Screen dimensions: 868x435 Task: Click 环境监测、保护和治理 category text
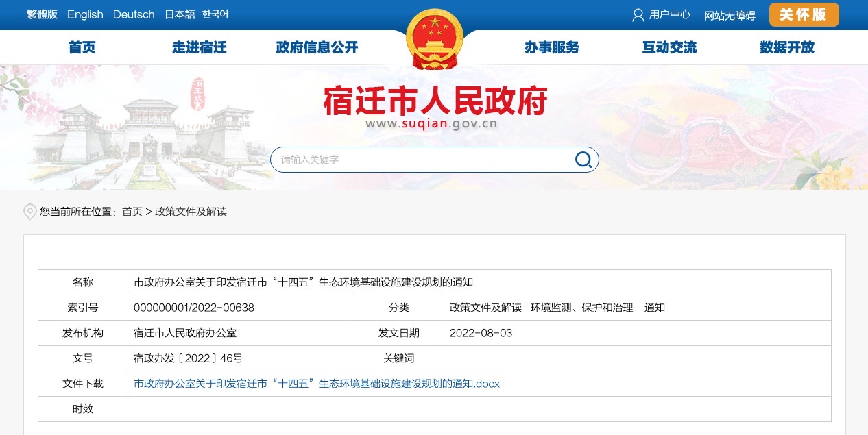[581, 308]
